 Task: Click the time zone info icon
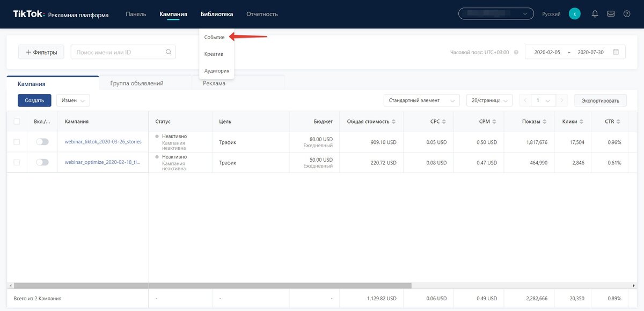(516, 53)
